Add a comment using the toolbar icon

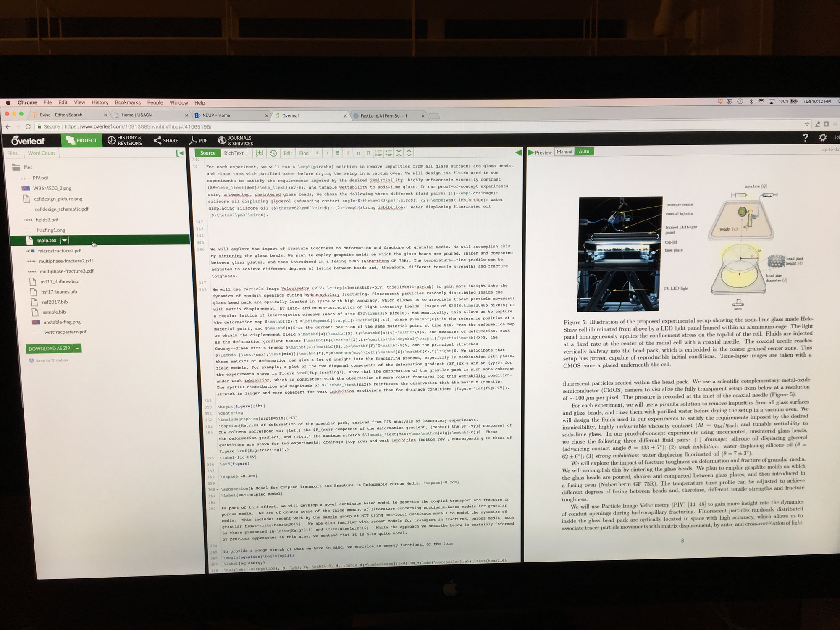click(x=260, y=153)
